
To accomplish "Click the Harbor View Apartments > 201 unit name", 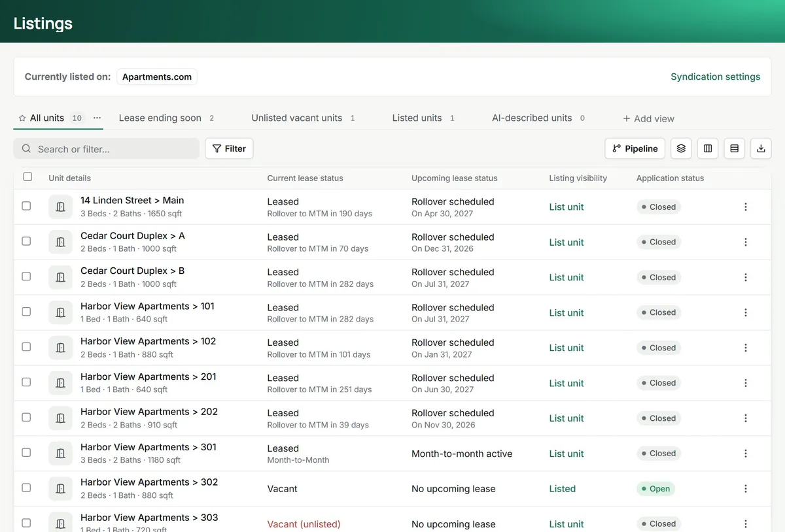I will (148, 376).
